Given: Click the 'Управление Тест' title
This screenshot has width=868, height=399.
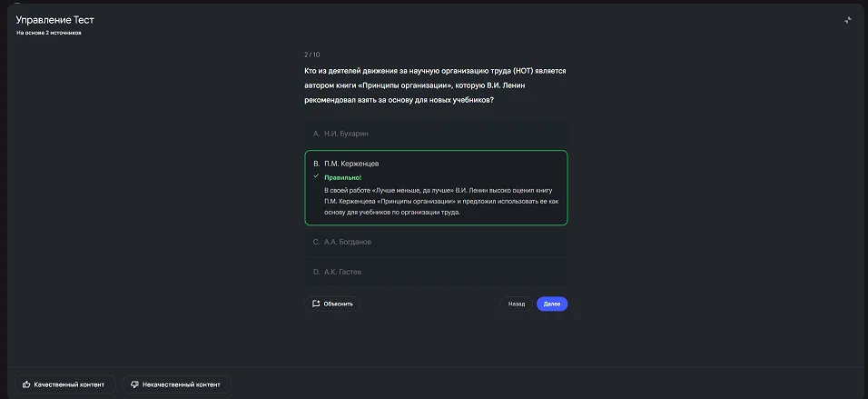Looking at the screenshot, I should [54, 19].
